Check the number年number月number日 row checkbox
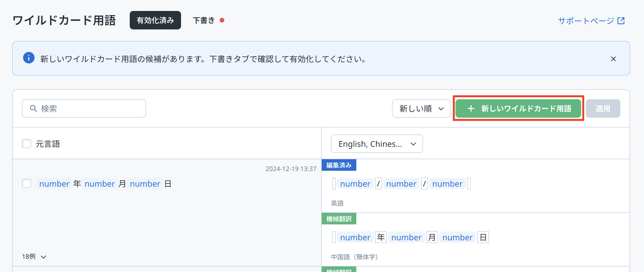The image size is (644, 272). [x=27, y=183]
